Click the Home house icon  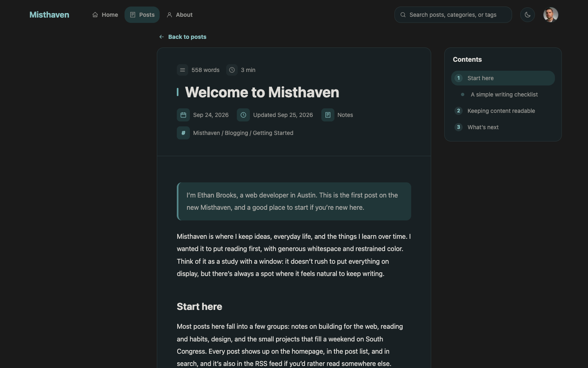click(x=95, y=15)
